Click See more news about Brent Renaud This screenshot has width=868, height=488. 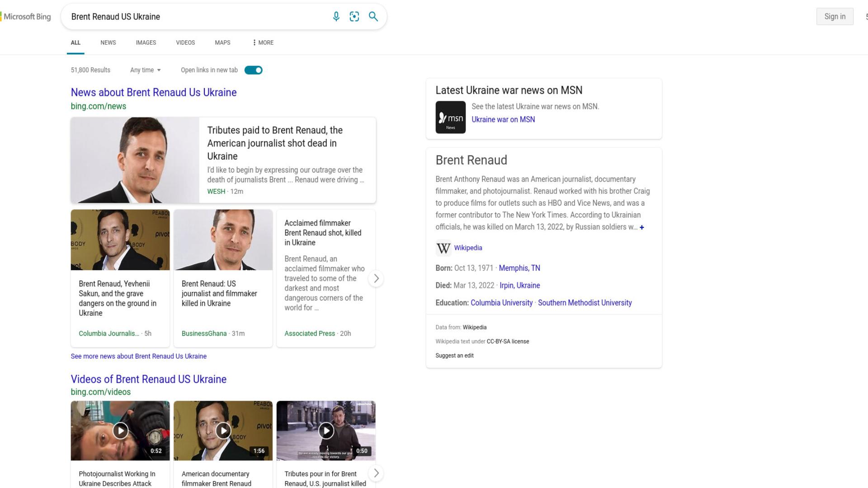pos(138,356)
